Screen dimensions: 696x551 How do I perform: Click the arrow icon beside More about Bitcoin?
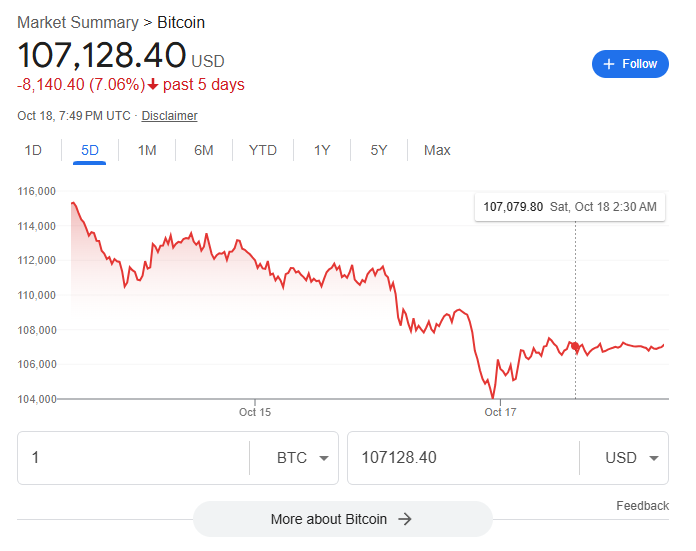(405, 519)
